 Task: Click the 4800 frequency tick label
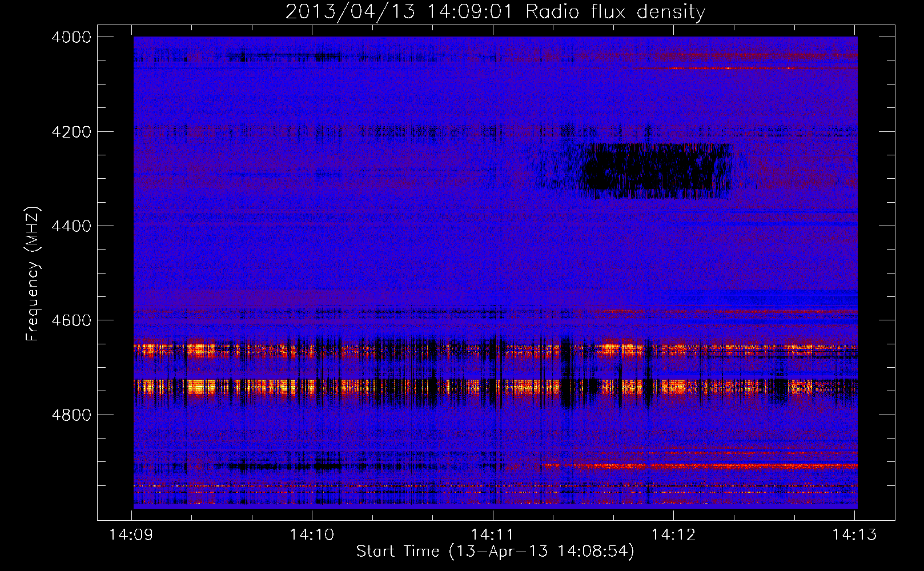click(x=71, y=415)
